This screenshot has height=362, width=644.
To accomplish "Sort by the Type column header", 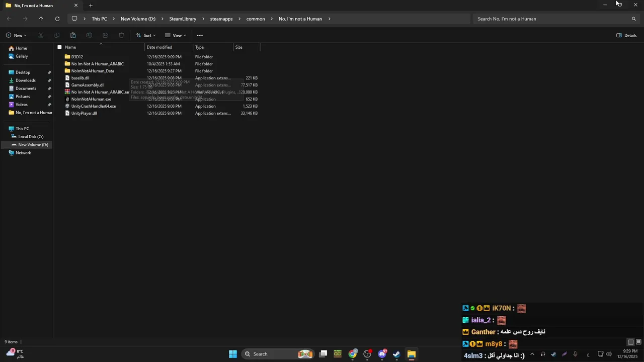I will coord(199,47).
